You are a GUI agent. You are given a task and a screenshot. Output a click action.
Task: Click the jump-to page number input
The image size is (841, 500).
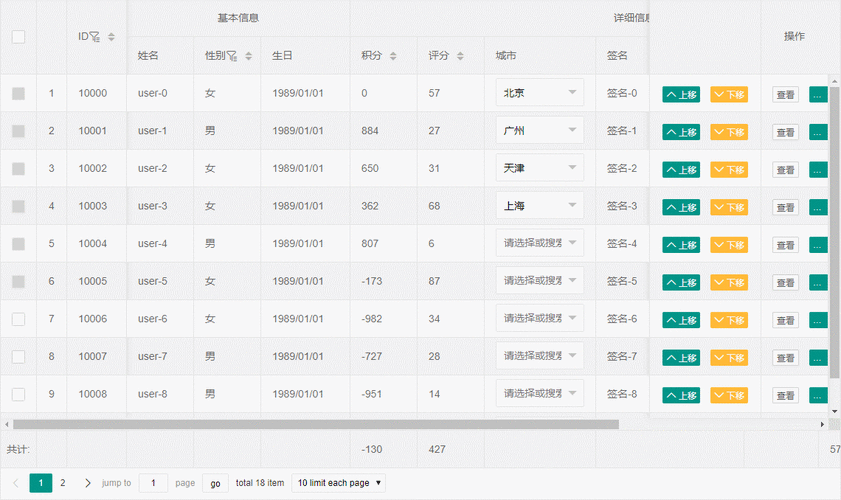point(153,483)
